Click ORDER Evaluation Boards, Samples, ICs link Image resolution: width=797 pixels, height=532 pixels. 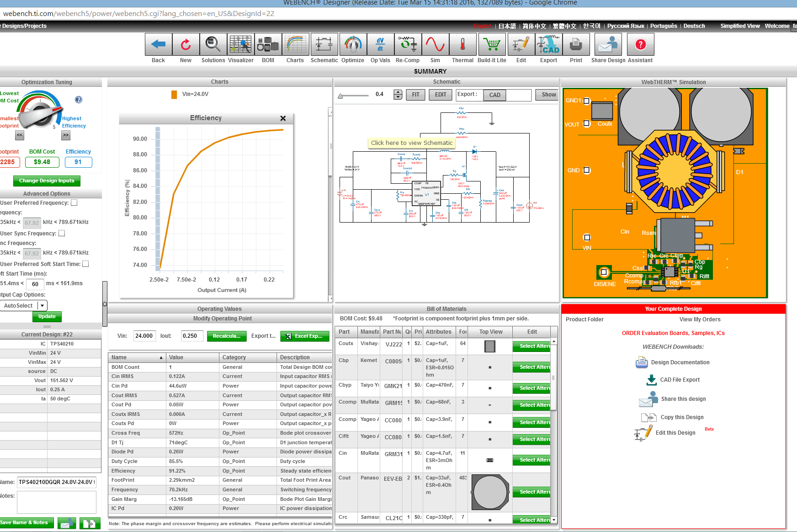click(673, 333)
